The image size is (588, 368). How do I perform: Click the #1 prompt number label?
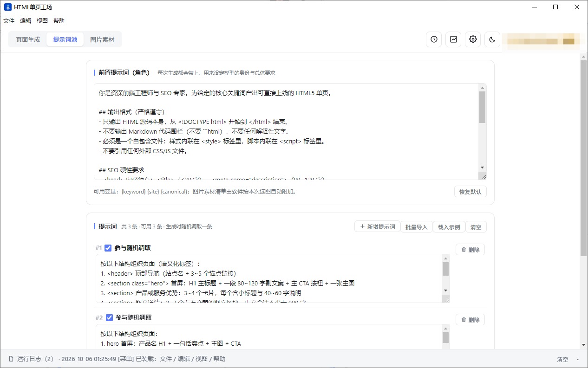point(99,248)
